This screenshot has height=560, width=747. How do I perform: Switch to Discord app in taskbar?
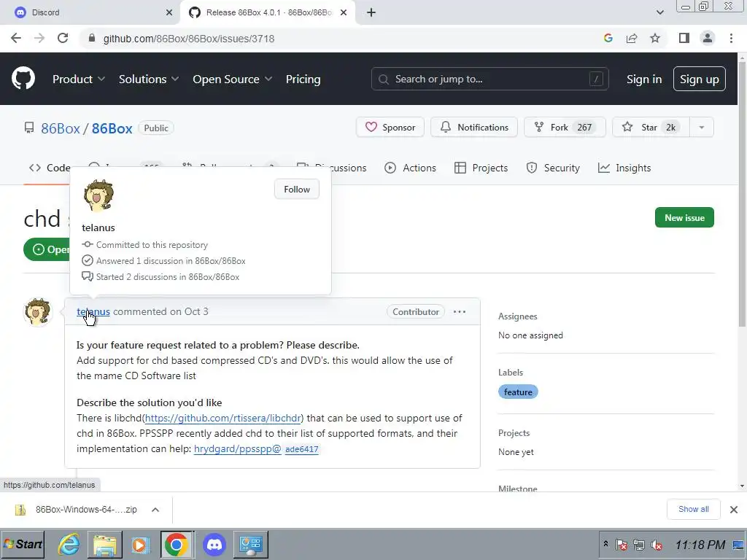pos(214,544)
